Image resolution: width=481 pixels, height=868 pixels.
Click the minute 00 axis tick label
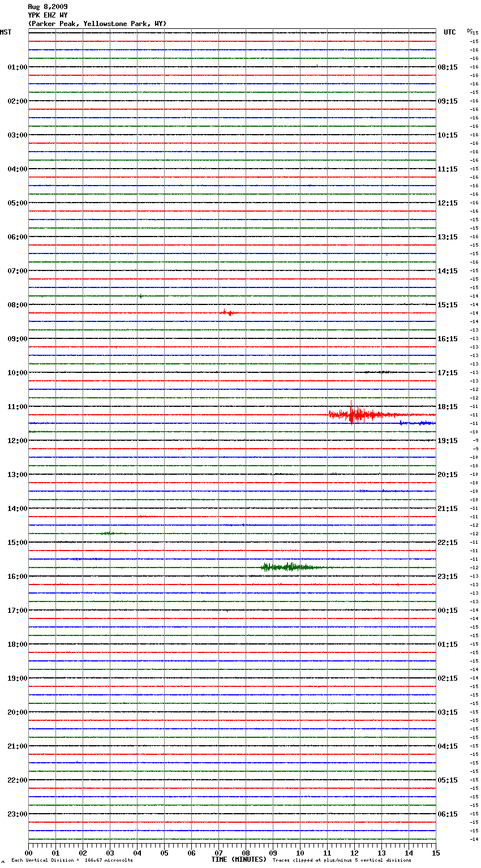click(x=29, y=853)
